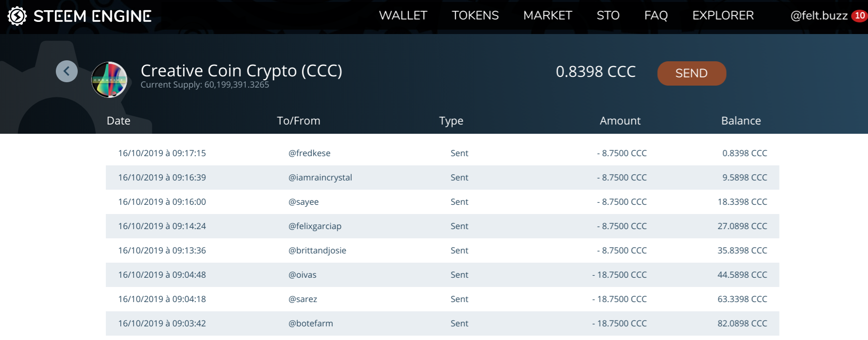
Task: Click the - 8.7500 CCC amount for @iamraincrystal
Action: (x=622, y=178)
